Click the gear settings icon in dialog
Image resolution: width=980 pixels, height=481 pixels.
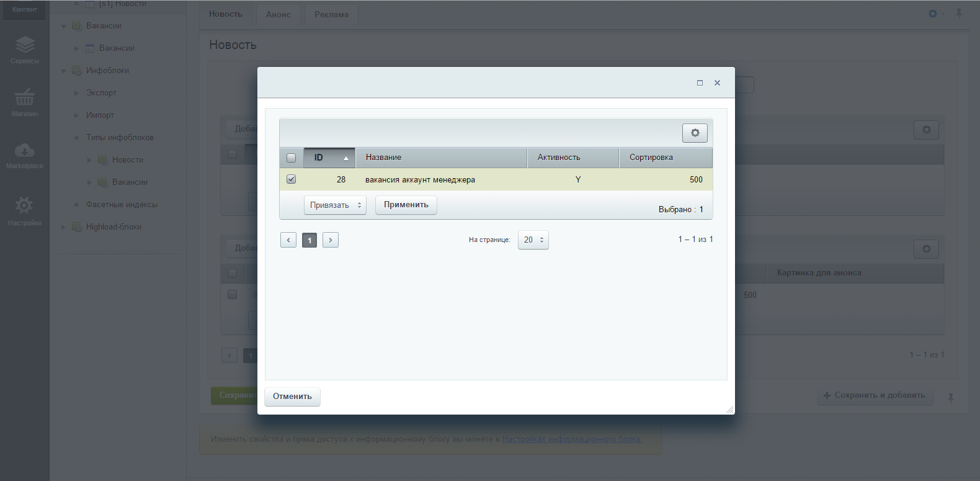point(695,133)
